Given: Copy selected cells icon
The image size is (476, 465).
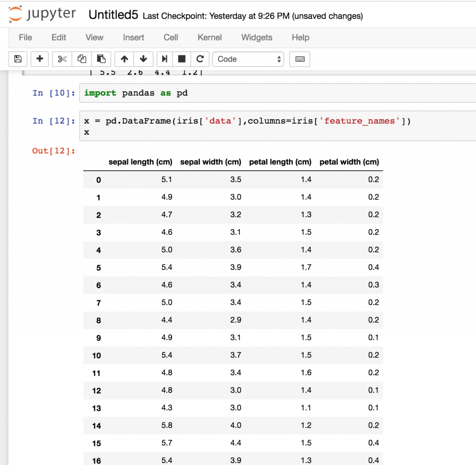Looking at the screenshot, I should click(x=81, y=59).
